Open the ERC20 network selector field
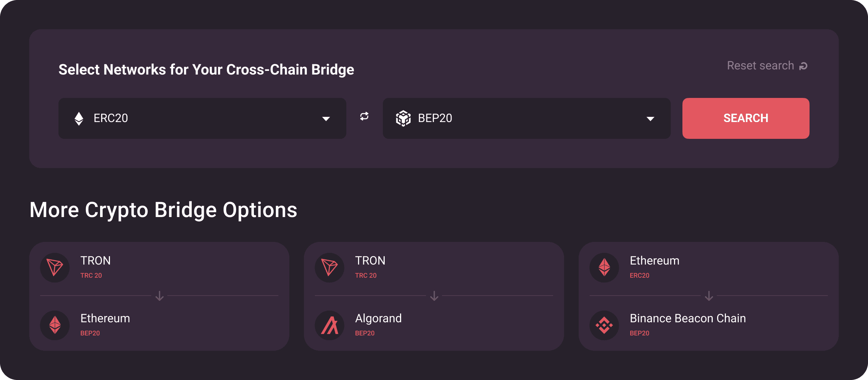The image size is (868, 380). click(202, 118)
